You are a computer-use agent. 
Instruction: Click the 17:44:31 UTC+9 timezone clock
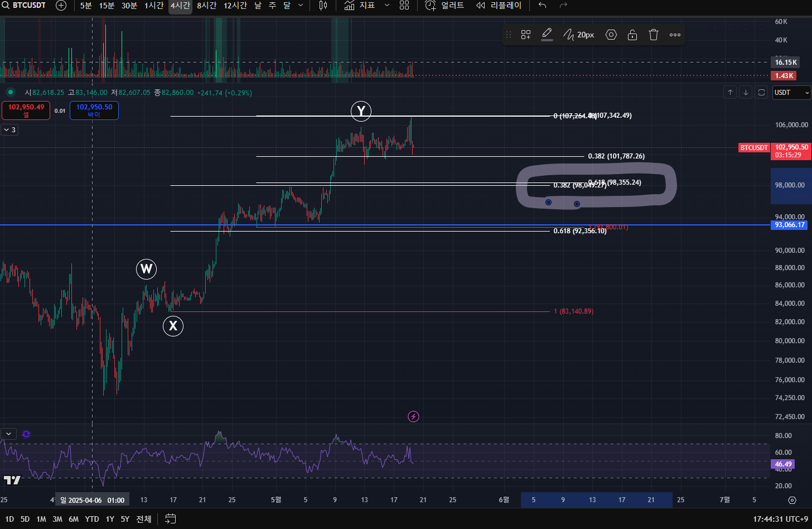tap(780, 519)
